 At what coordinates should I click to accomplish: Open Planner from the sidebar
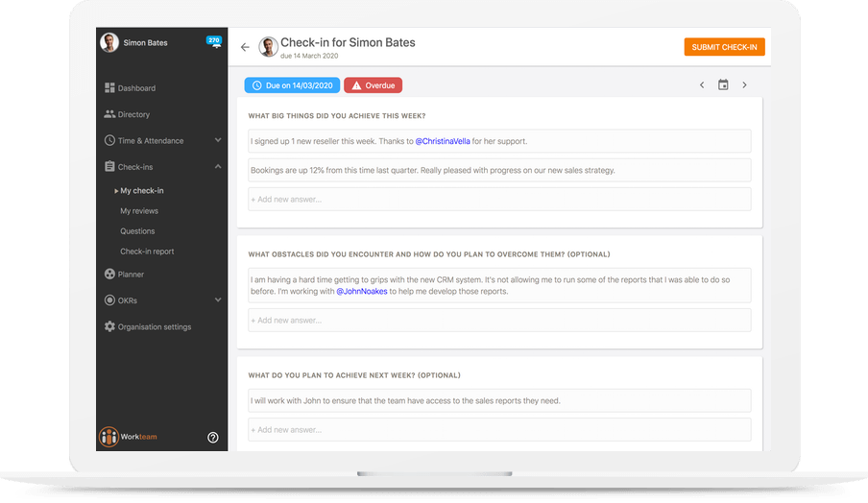point(131,275)
